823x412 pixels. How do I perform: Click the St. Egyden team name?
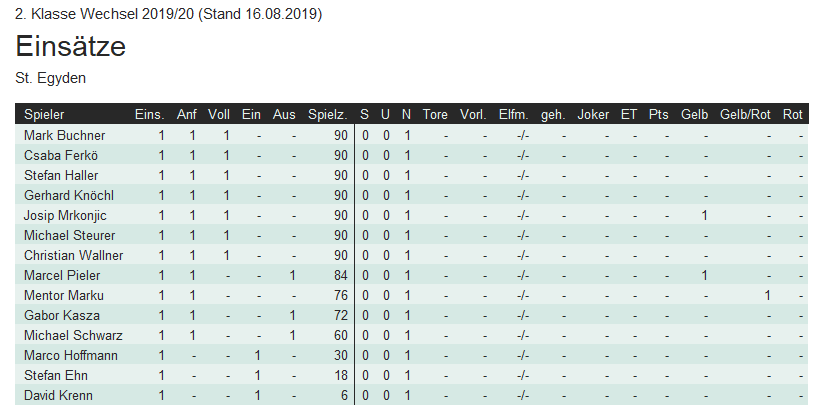[50, 78]
